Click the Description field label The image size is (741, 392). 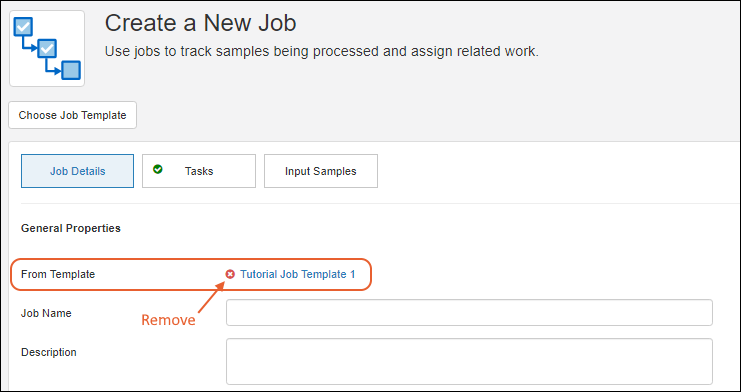coord(49,352)
